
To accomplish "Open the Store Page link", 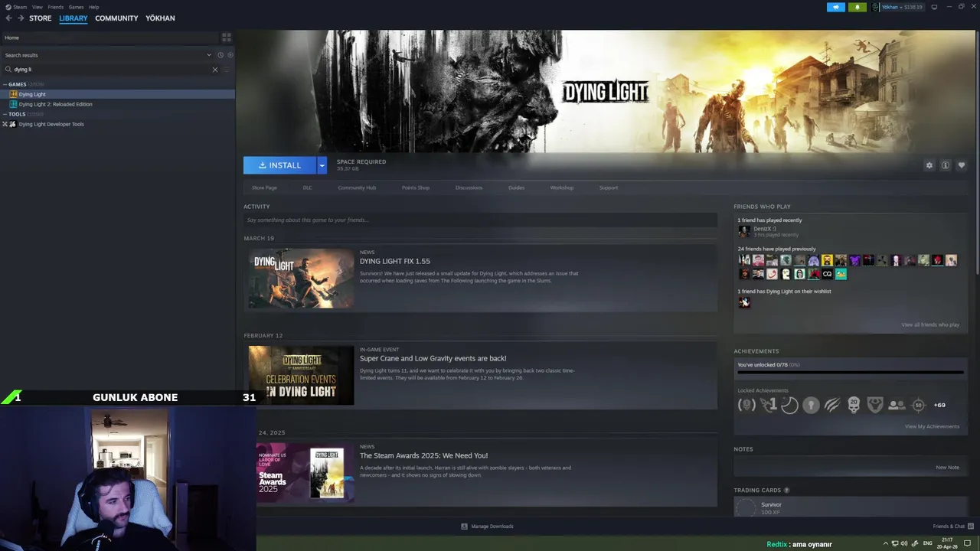I will [264, 187].
